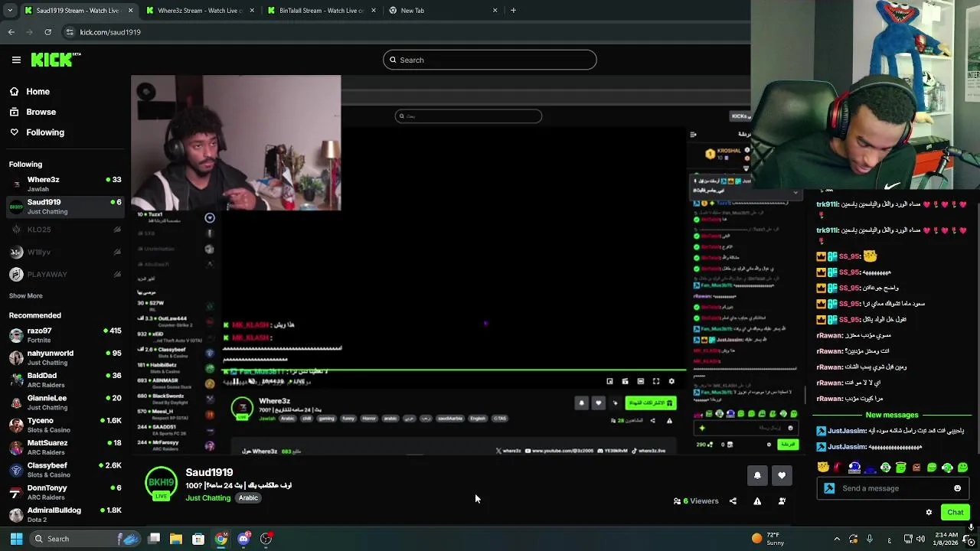
Task: Report the Saud1919 stream with warning icon
Action: (x=757, y=501)
